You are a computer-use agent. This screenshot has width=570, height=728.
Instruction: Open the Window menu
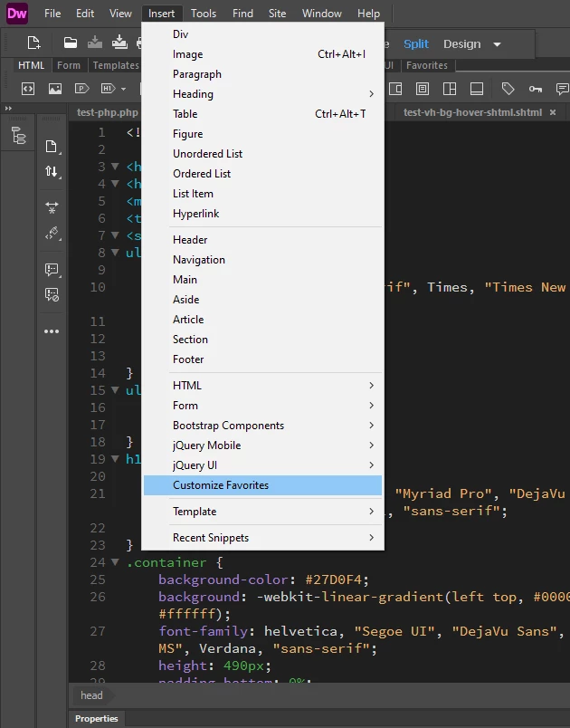click(x=322, y=14)
